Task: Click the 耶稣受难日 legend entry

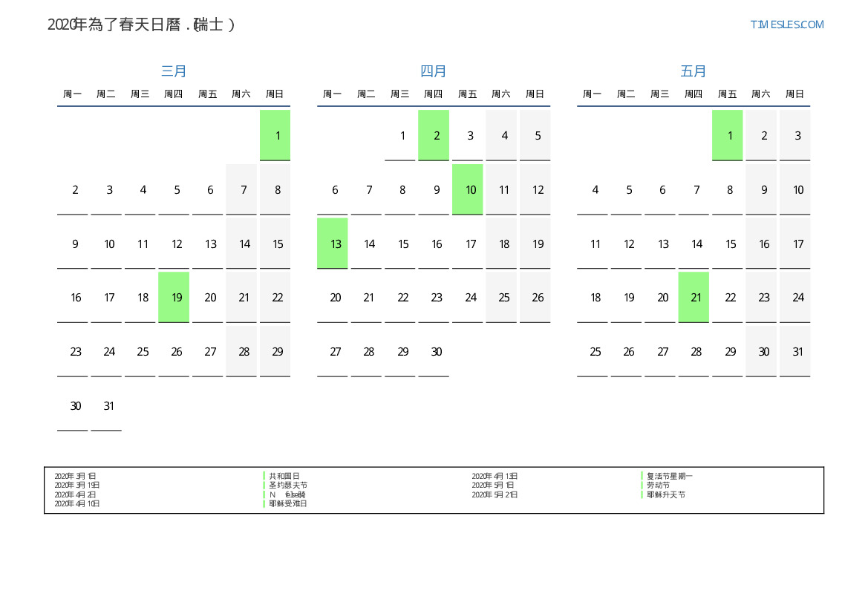Action: [x=287, y=503]
